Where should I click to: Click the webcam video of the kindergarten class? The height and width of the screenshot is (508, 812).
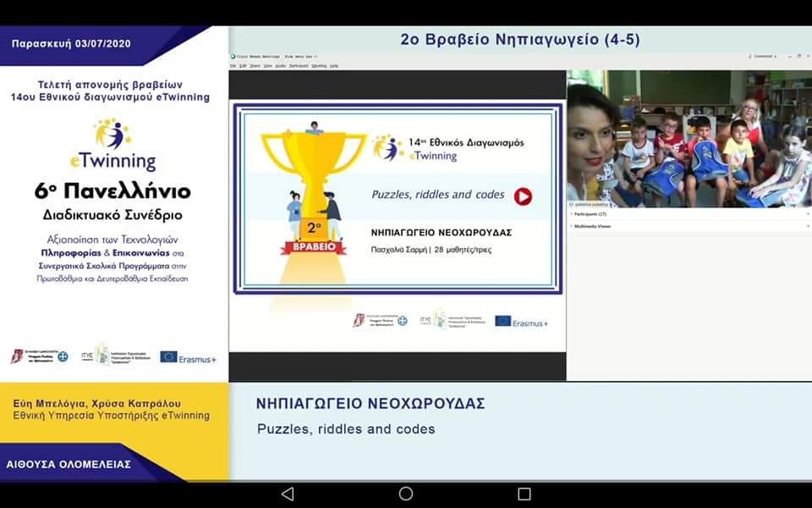point(689,139)
